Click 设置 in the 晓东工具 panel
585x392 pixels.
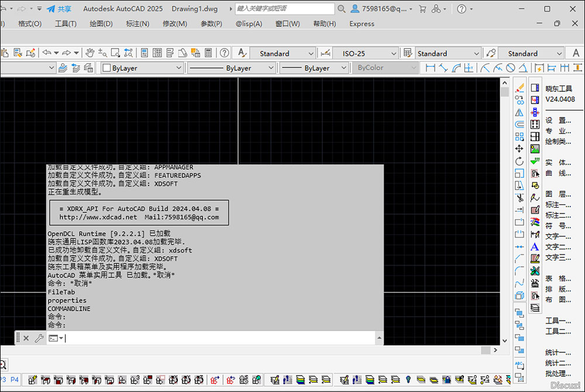(558, 120)
